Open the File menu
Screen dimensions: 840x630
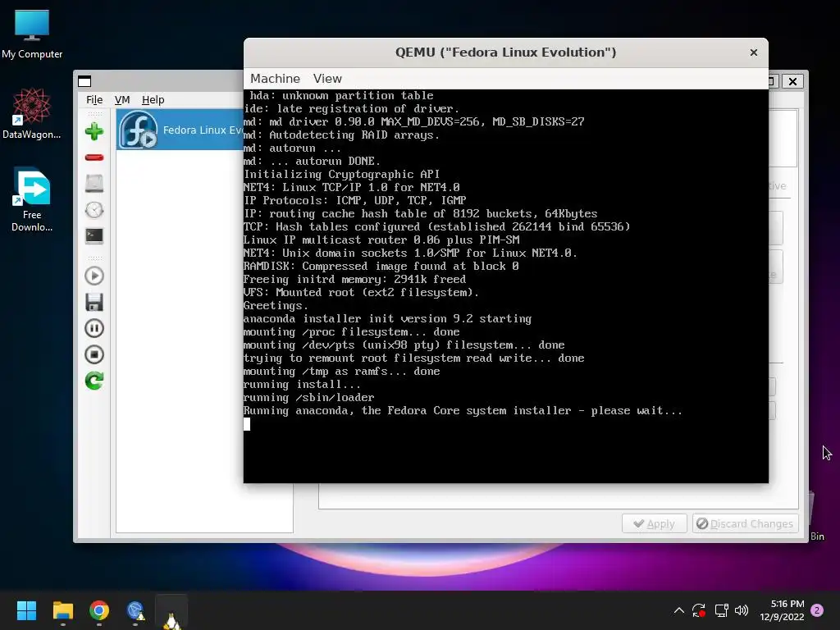(x=94, y=99)
